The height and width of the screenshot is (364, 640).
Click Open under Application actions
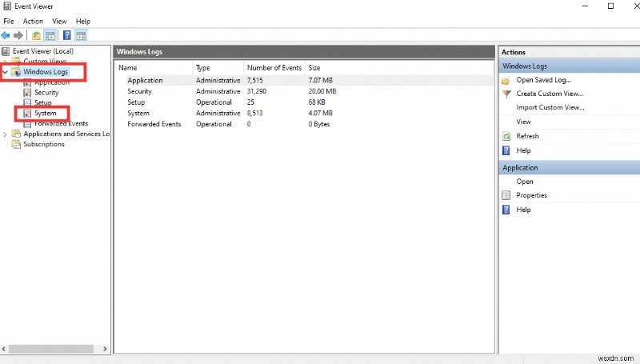525,182
